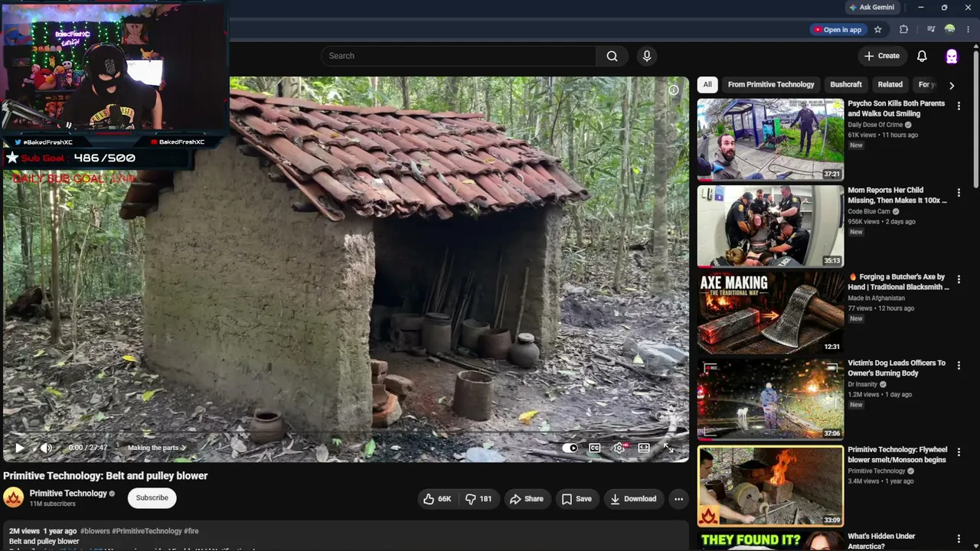This screenshot has width=980, height=551.
Task: Switch to theater mode
Action: [x=644, y=448]
